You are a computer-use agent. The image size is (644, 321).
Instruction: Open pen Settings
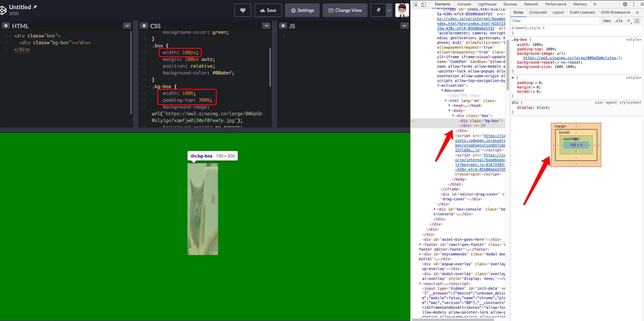(302, 10)
